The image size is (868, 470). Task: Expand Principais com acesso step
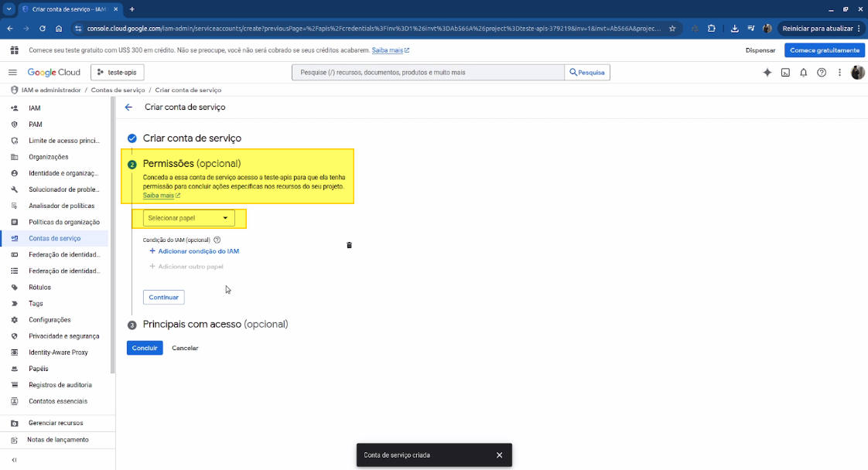click(x=215, y=325)
